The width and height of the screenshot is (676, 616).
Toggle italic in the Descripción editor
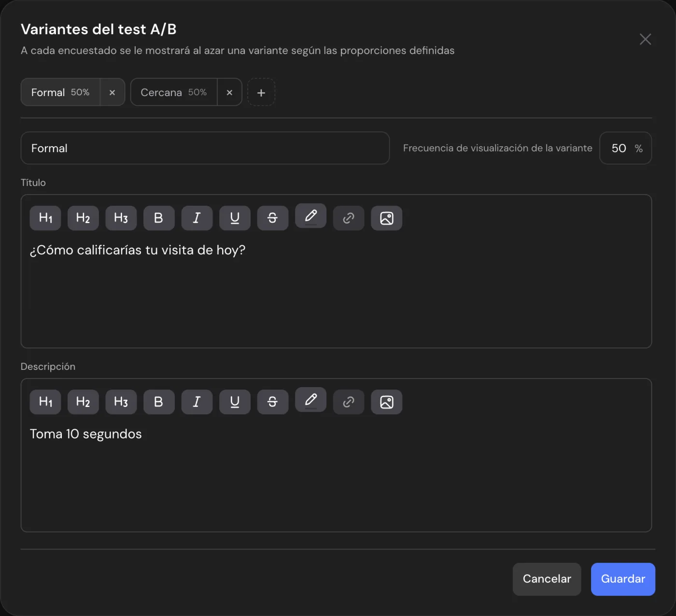tap(197, 402)
